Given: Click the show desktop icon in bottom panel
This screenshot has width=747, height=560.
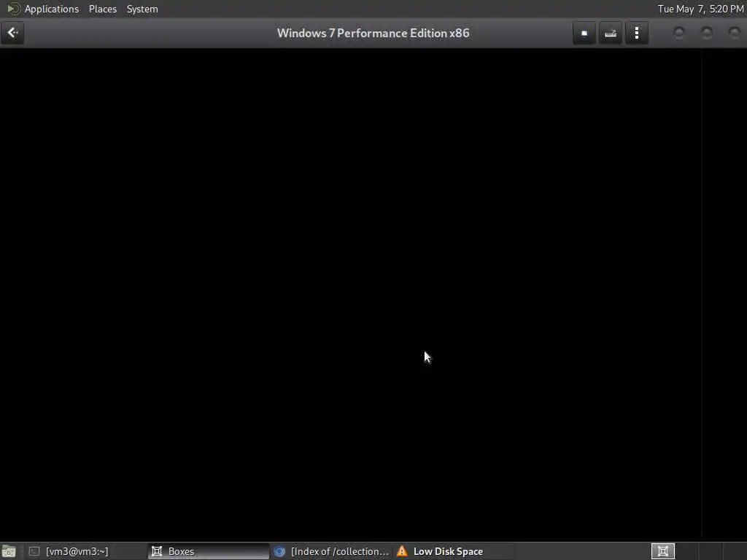Looking at the screenshot, I should (x=9, y=552).
